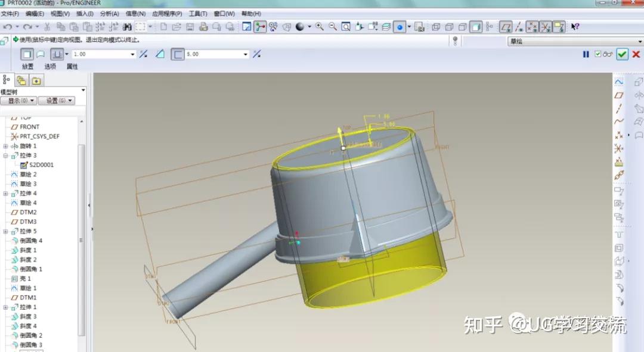The image size is (644, 352).
Task: Click the Undo arrow icon
Action: pyautogui.click(x=7, y=27)
